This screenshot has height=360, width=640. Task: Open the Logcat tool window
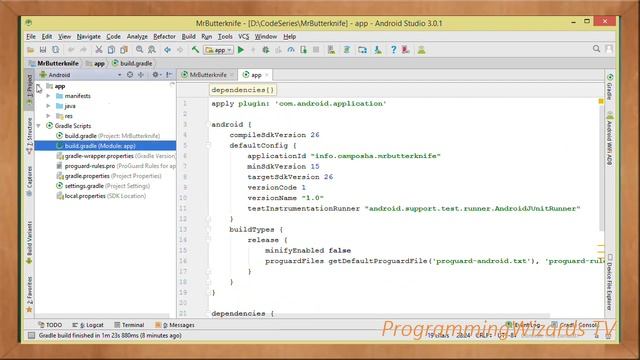[x=88, y=325]
